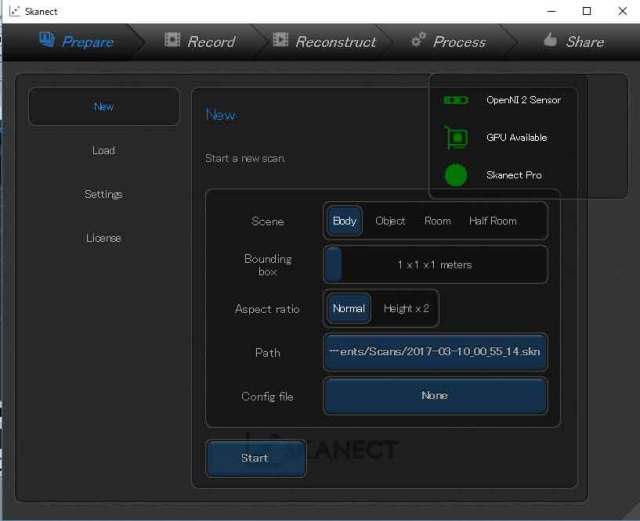Click the Config file label
Screen dimensions: 640x521
click(267, 396)
